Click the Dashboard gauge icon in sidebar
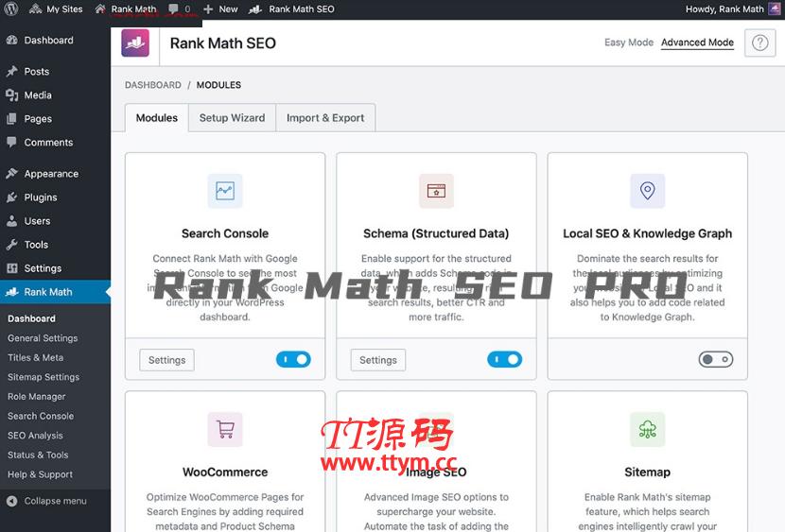This screenshot has width=785, height=532. [12, 40]
